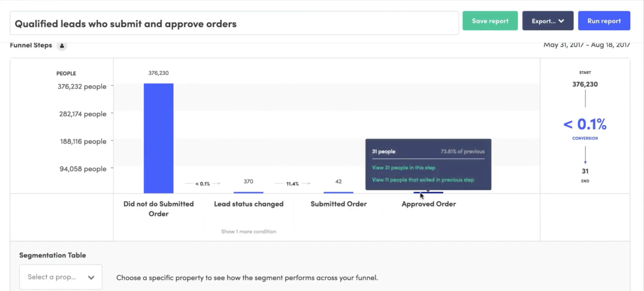This screenshot has height=291, width=644.
Task: Click the Run report button
Action: (x=604, y=21)
